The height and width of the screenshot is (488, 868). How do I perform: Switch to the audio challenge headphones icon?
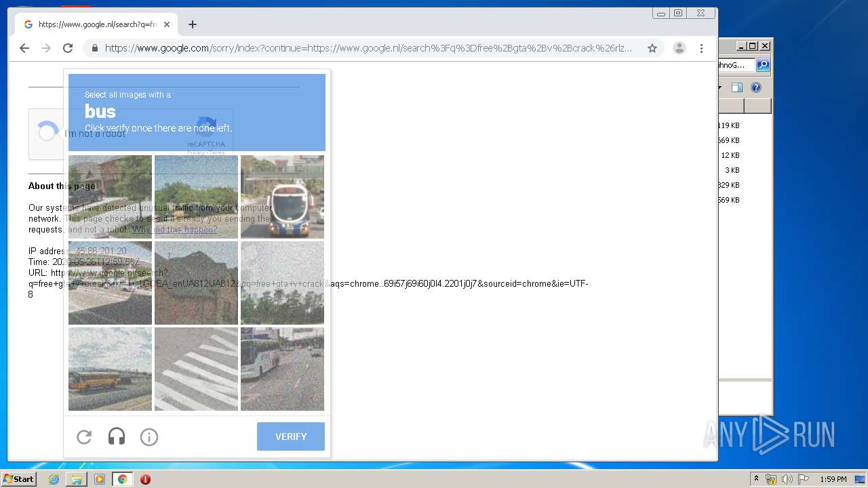click(x=117, y=437)
